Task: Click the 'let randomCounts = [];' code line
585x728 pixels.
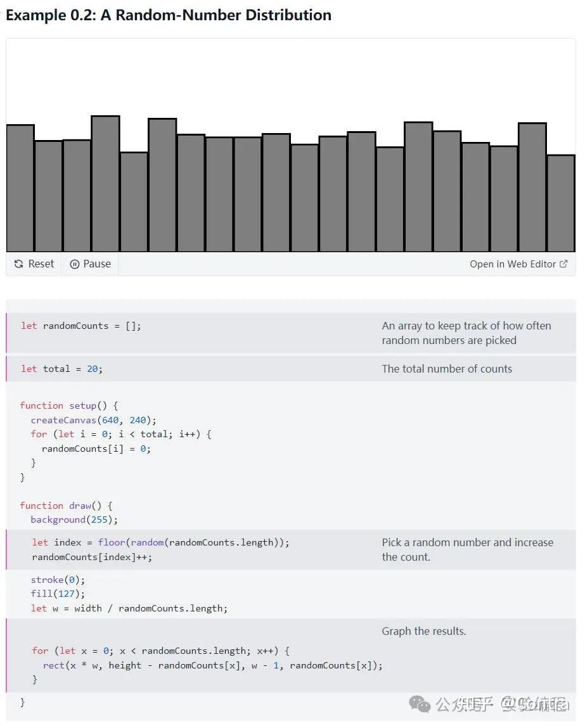Action: [x=81, y=326]
